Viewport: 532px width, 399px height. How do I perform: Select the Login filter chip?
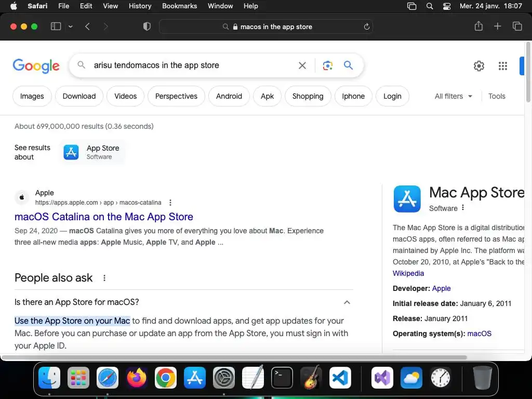point(392,96)
